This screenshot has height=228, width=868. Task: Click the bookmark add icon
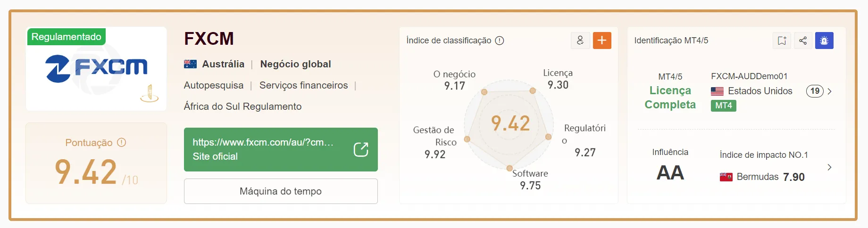782,41
